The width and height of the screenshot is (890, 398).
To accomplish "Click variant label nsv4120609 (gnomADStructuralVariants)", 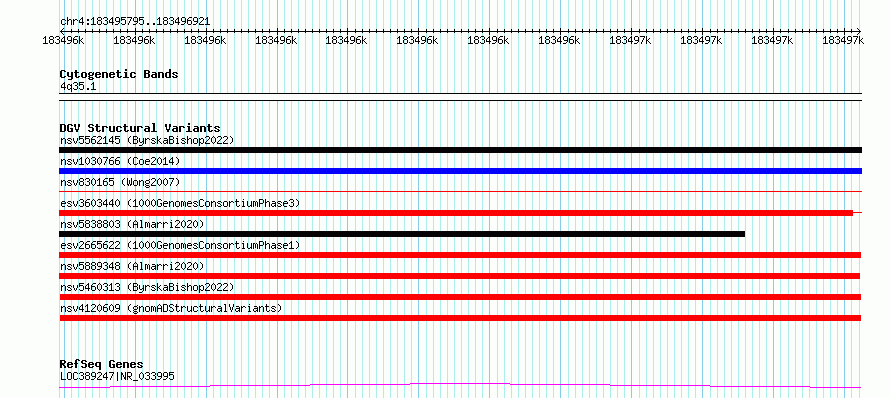I will click(171, 308).
